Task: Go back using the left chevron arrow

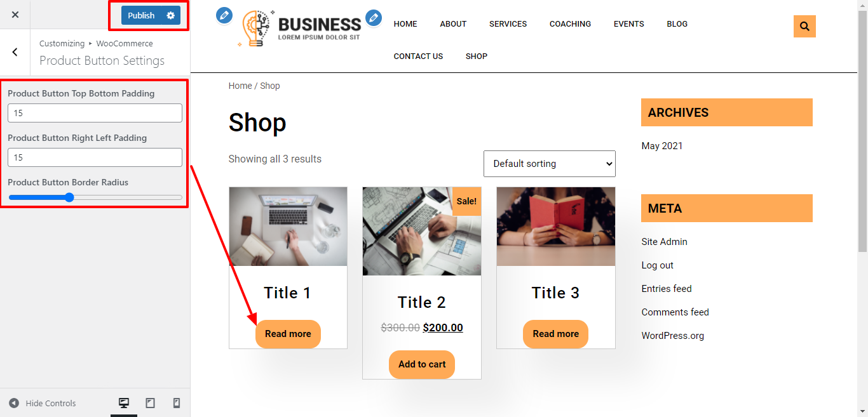Action: [15, 52]
